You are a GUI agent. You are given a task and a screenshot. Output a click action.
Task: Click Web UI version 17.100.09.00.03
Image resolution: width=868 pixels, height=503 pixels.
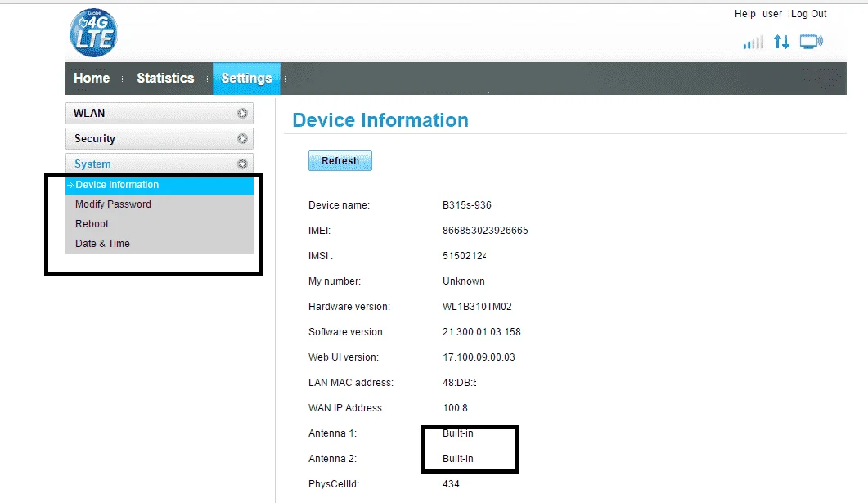pos(479,357)
